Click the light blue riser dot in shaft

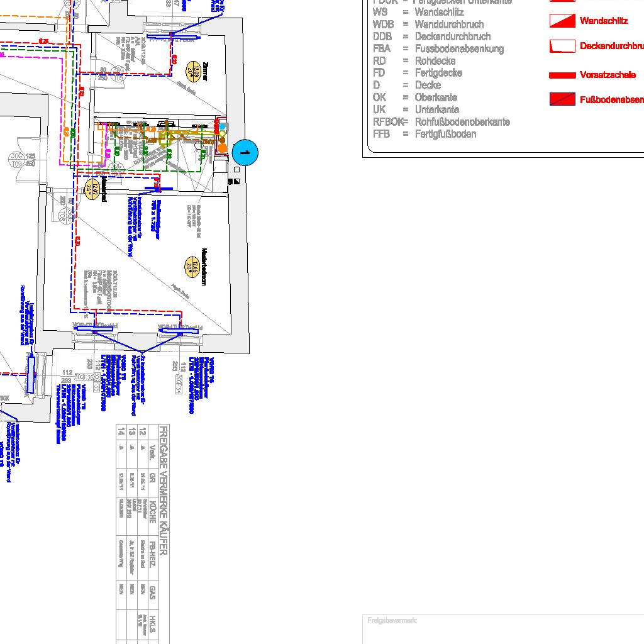click(222, 127)
